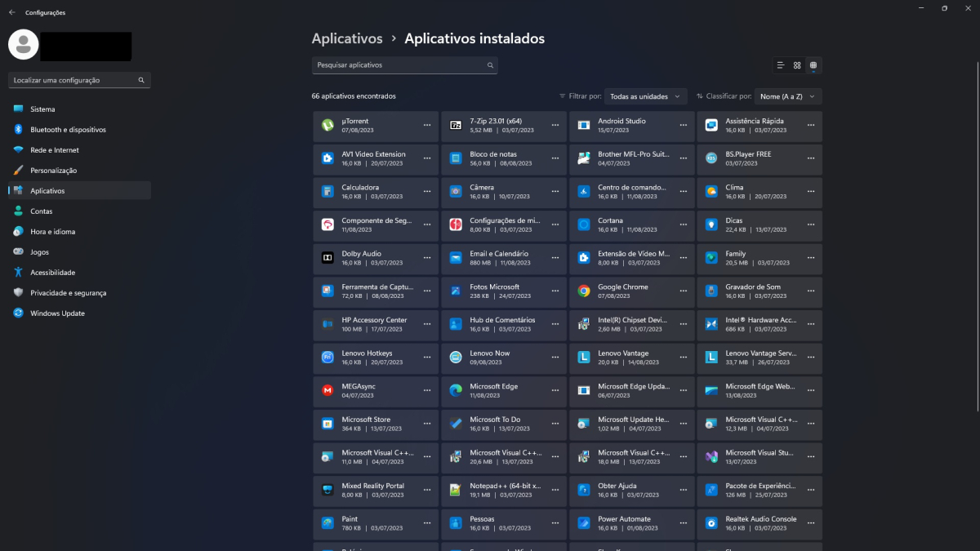Open the more options menu for Paint

click(x=427, y=523)
